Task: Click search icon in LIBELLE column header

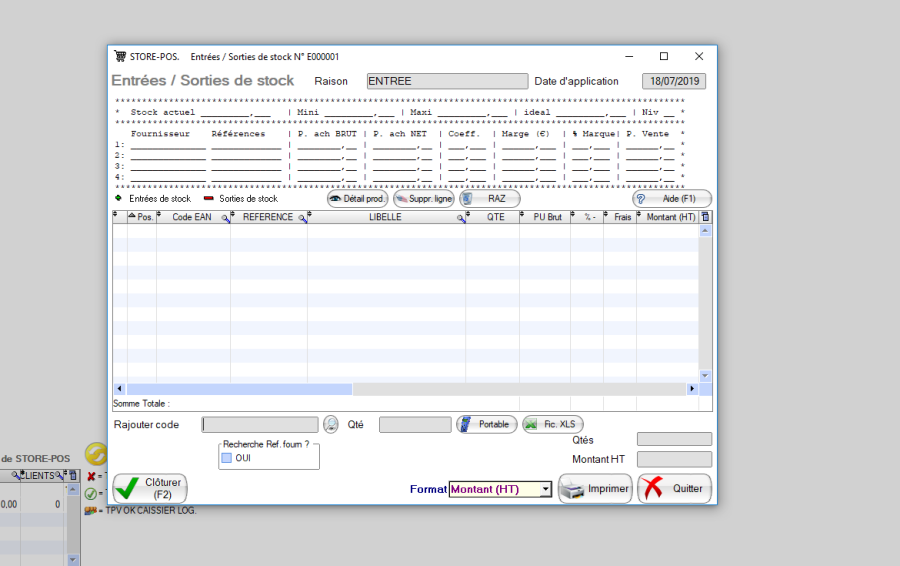Action: point(461,218)
